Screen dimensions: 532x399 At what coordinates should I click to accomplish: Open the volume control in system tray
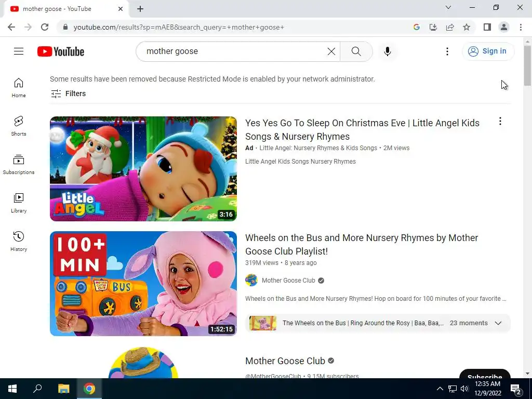pyautogui.click(x=464, y=389)
